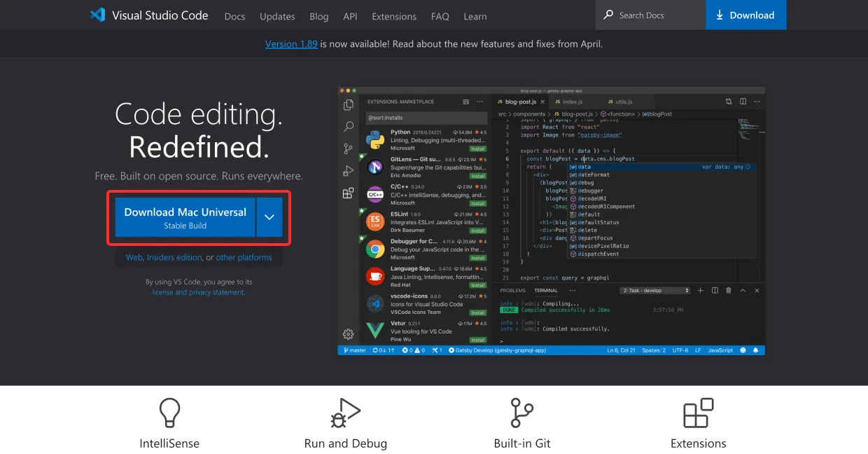Image resolution: width=868 pixels, height=454 pixels.
Task: Click Download Mac Universal Stable Build
Action: tap(185, 217)
